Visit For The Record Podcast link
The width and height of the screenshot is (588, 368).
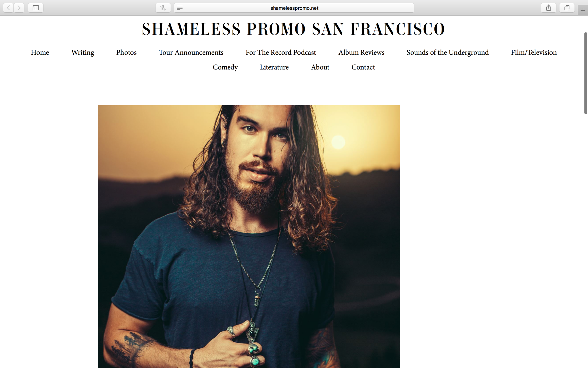[x=281, y=53]
